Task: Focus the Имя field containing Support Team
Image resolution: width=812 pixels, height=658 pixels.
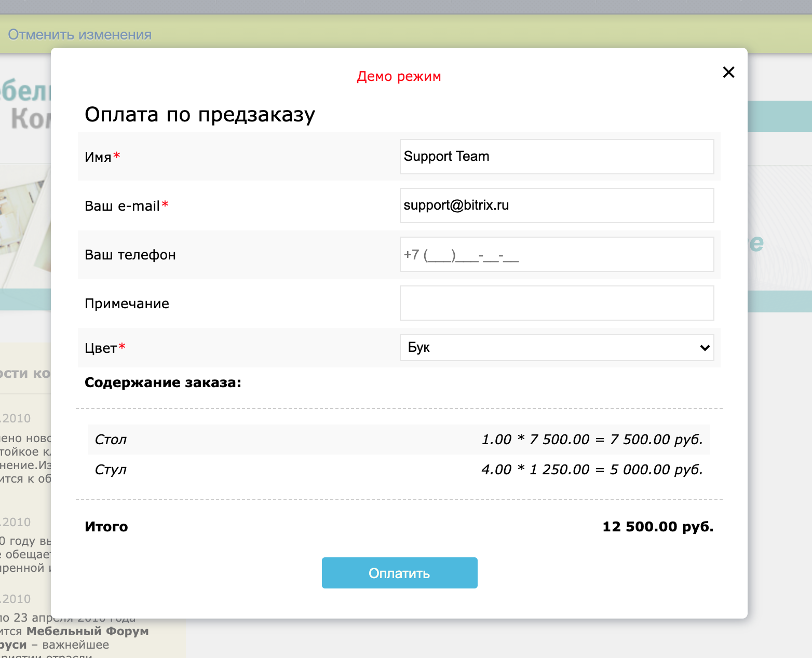Action: pyautogui.click(x=557, y=157)
